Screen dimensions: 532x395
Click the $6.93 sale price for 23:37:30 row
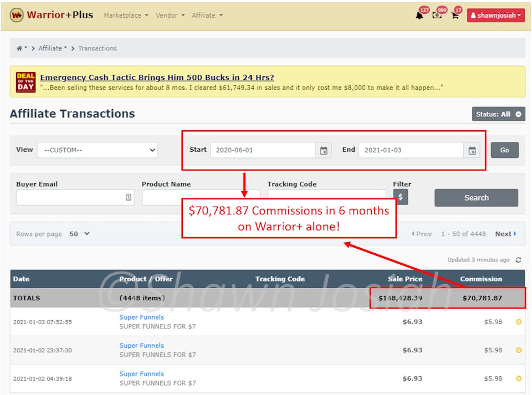point(412,350)
